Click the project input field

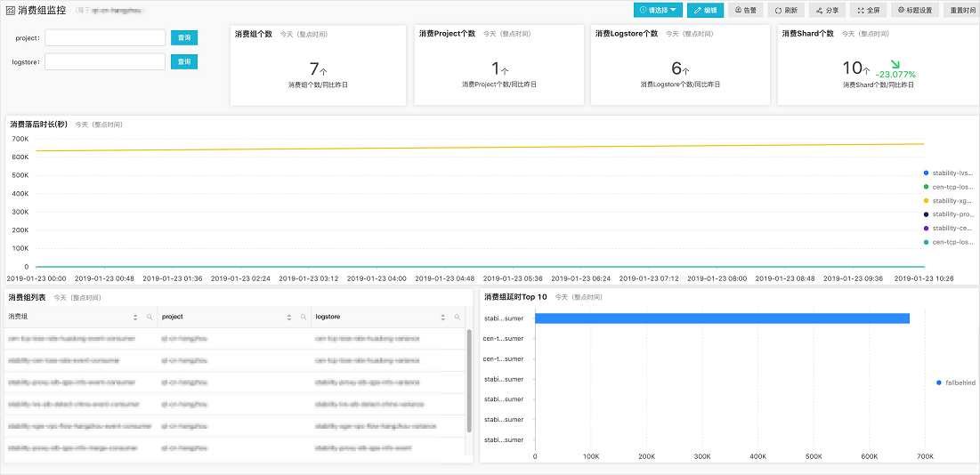pyautogui.click(x=105, y=38)
